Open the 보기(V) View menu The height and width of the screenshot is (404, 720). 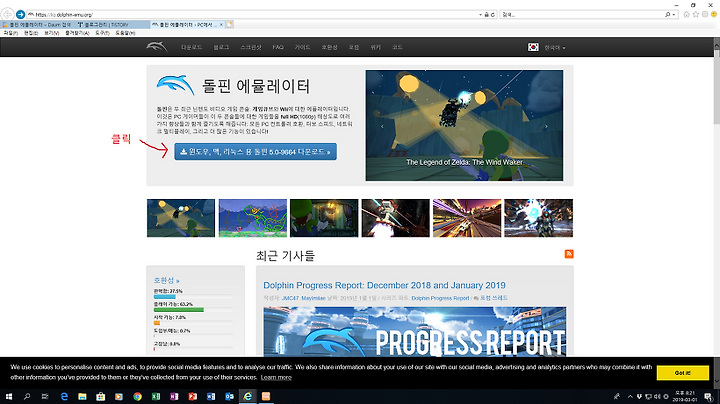pos(51,33)
